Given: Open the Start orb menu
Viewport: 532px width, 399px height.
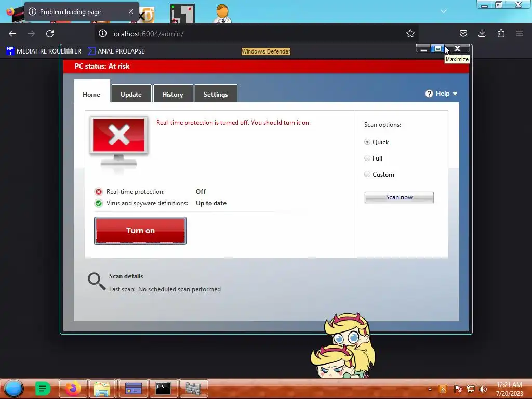Looking at the screenshot, I should point(14,389).
